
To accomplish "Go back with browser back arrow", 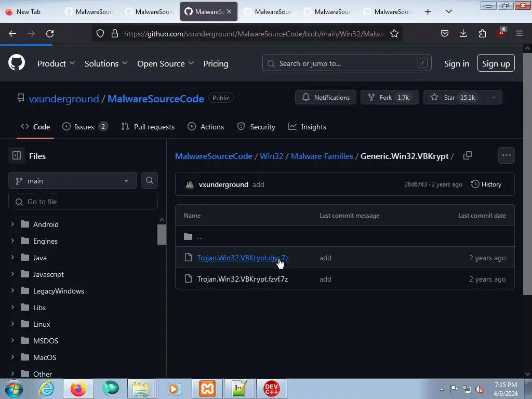I will coord(12,34).
